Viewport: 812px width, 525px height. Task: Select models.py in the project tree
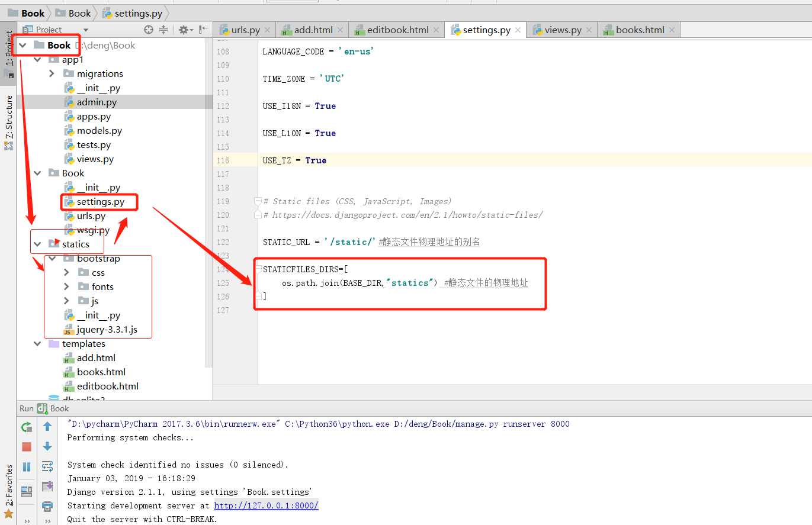99,130
